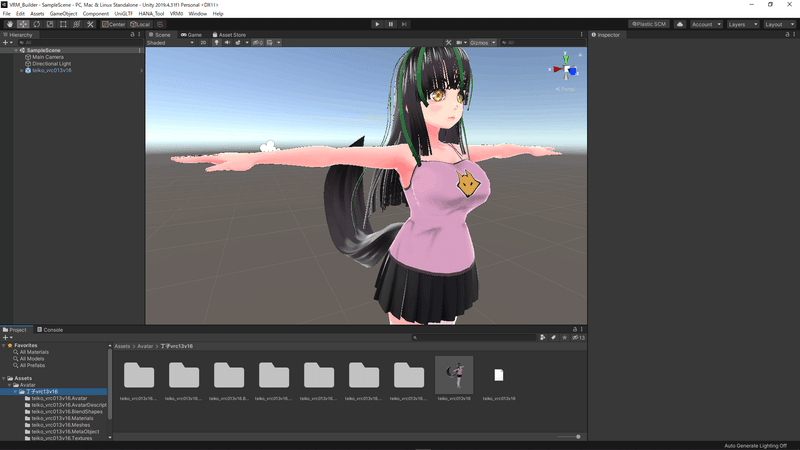The width and height of the screenshot is (800, 450).
Task: Open scene effects dropdown arrow
Action: (x=247, y=43)
